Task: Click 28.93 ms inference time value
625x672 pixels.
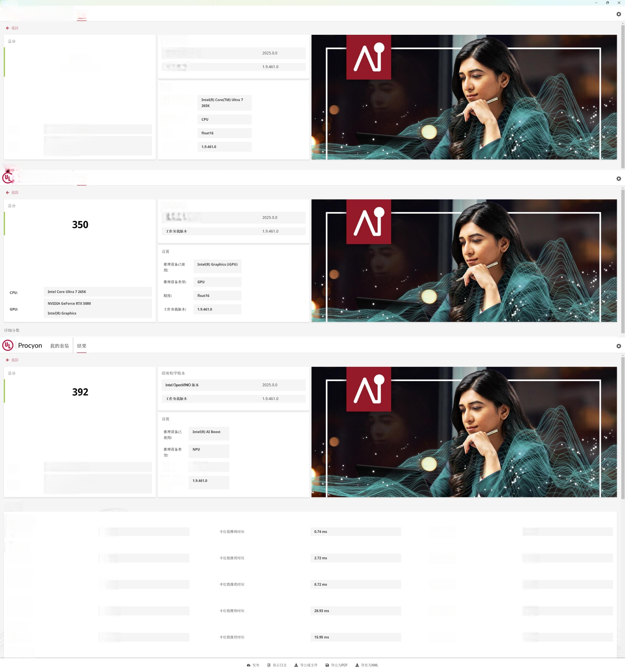Action: (x=355, y=611)
